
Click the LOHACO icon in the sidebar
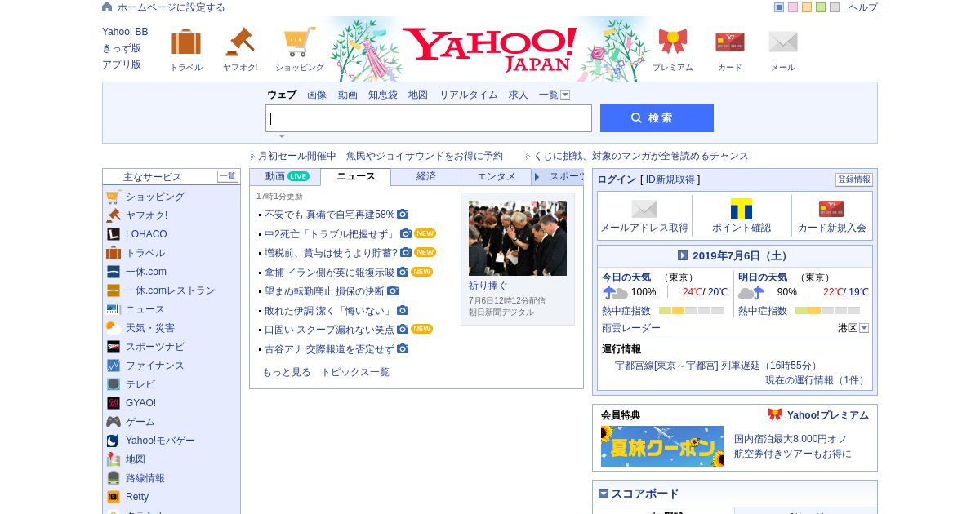[x=114, y=234]
